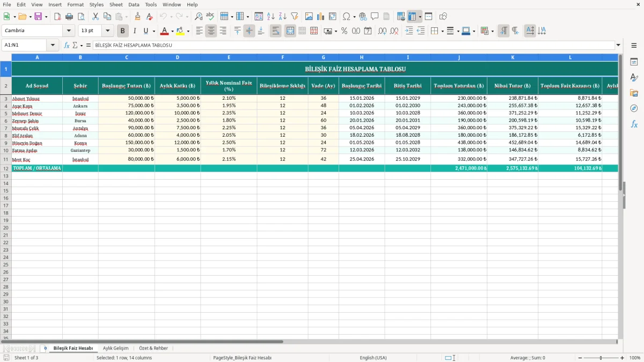This screenshot has height=362, width=644.
Task: Insert an image via toolbar icon
Action: pyautogui.click(x=309, y=17)
